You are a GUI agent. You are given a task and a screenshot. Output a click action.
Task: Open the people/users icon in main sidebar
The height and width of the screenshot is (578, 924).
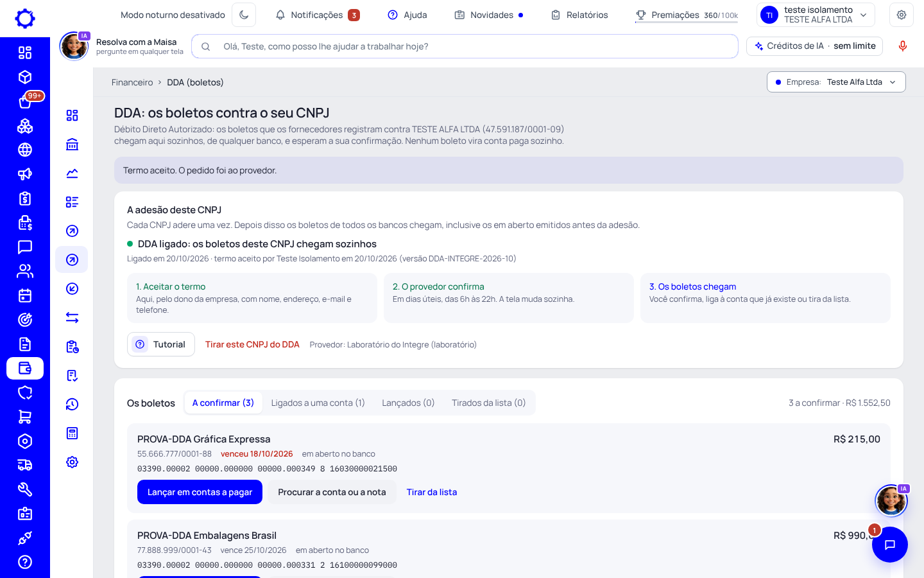tap(25, 271)
